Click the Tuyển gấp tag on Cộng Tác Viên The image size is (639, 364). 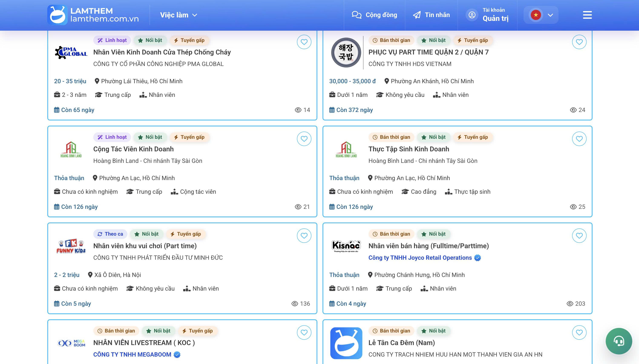189,137
